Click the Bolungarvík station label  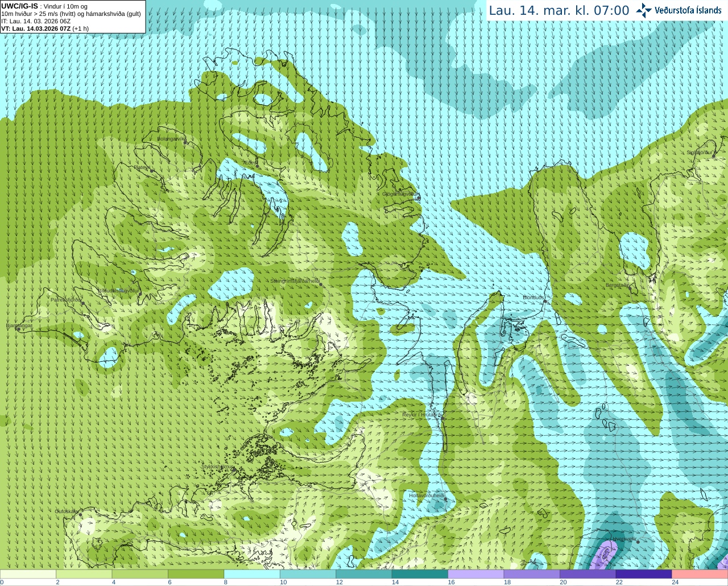pos(171,139)
